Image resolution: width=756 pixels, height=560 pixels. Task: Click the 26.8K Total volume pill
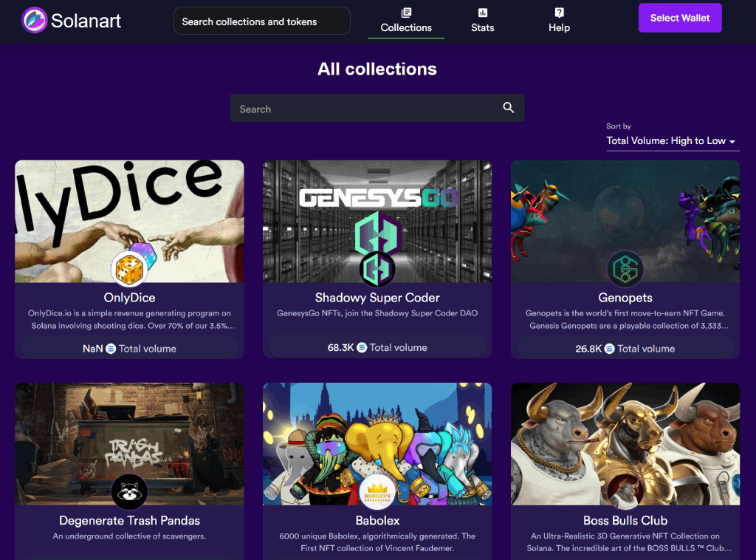(x=625, y=348)
